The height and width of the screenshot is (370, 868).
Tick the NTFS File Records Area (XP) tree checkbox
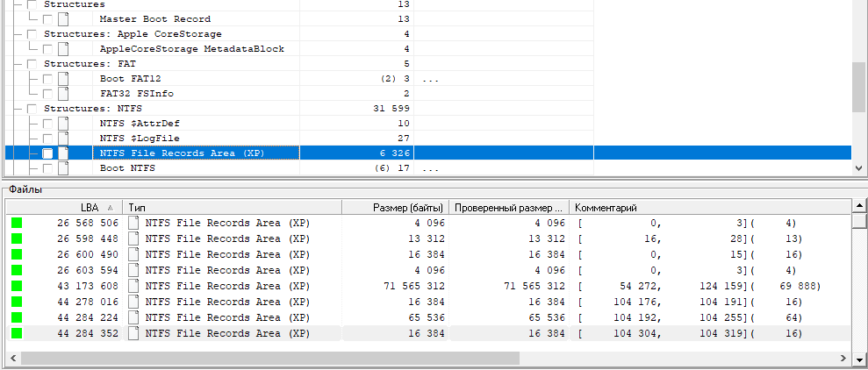click(47, 153)
